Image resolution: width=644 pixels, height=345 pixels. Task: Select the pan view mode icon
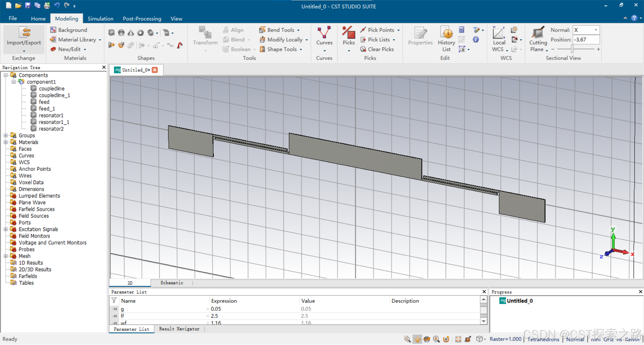coord(417,339)
